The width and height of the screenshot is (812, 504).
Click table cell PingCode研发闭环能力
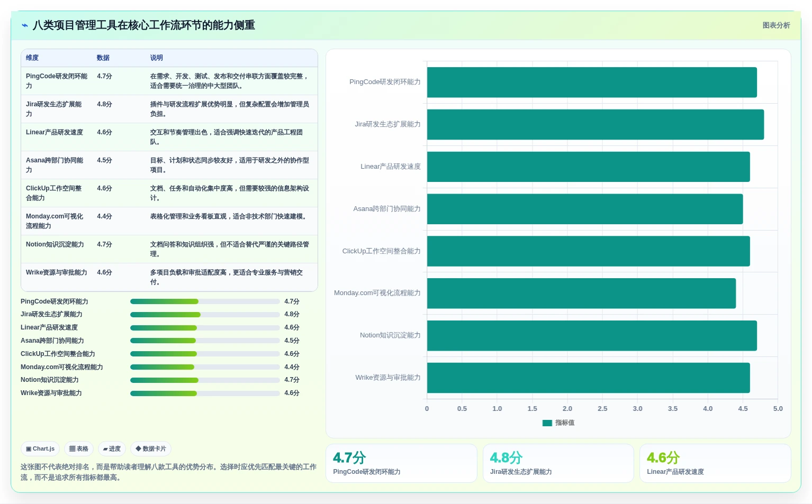pyautogui.click(x=57, y=81)
